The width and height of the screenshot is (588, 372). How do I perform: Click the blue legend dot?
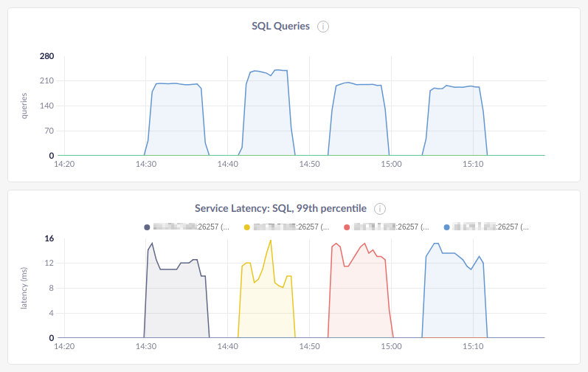tap(447, 228)
